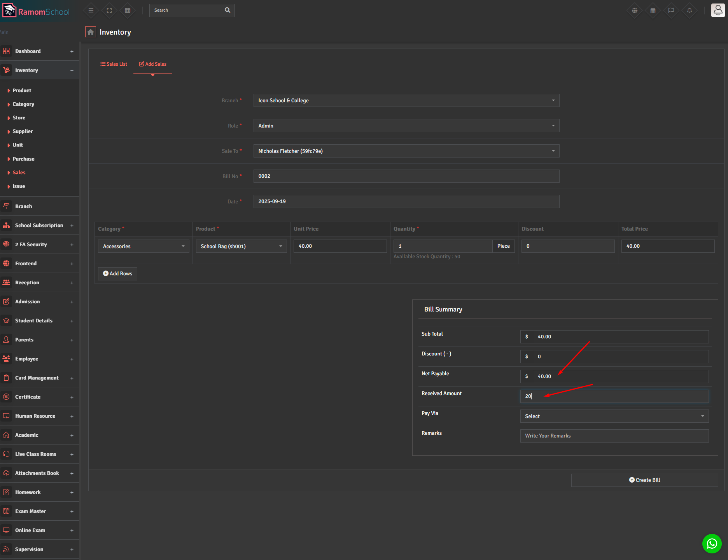Open Unit under Inventory menu
Image resolution: width=728 pixels, height=560 pixels.
(x=17, y=145)
